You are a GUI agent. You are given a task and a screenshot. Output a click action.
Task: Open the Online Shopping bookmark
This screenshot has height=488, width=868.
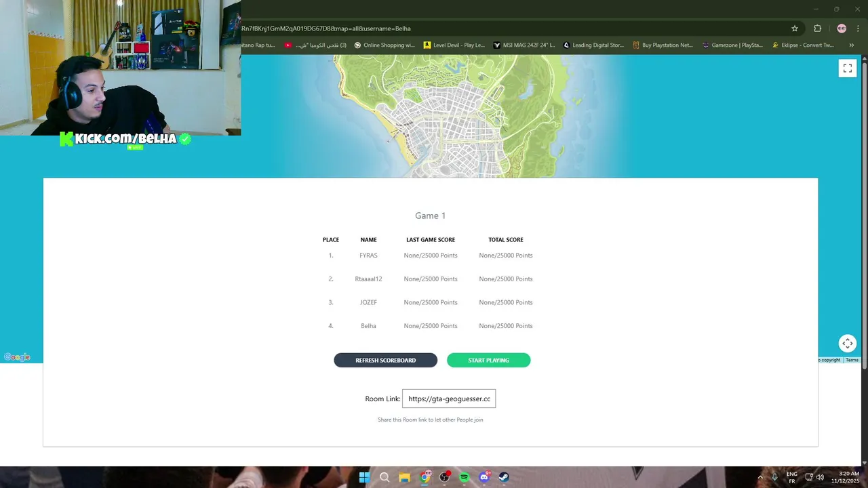pyautogui.click(x=384, y=45)
